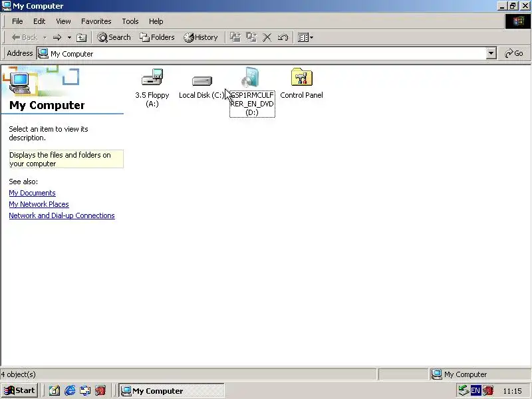Click the Forward arrow button
The width and height of the screenshot is (532, 399).
pos(57,37)
